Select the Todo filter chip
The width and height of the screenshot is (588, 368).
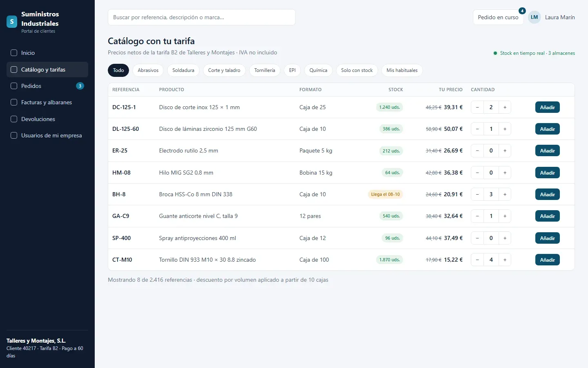tap(118, 70)
